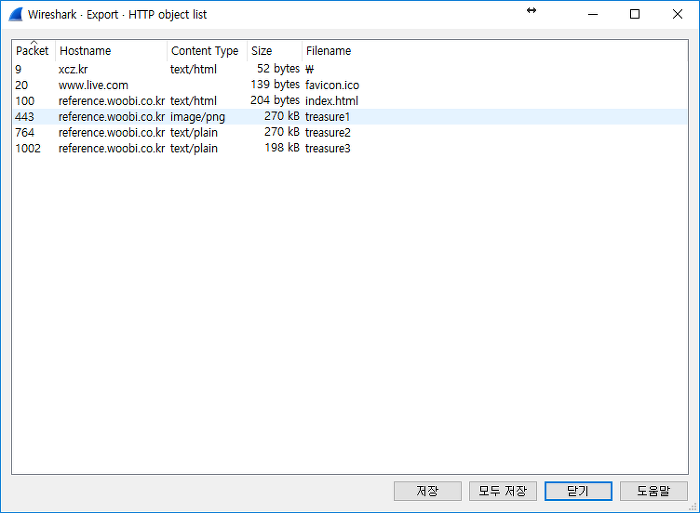This screenshot has height=513, width=700.
Task: Select the treasure2 filename entry
Action: tap(328, 133)
